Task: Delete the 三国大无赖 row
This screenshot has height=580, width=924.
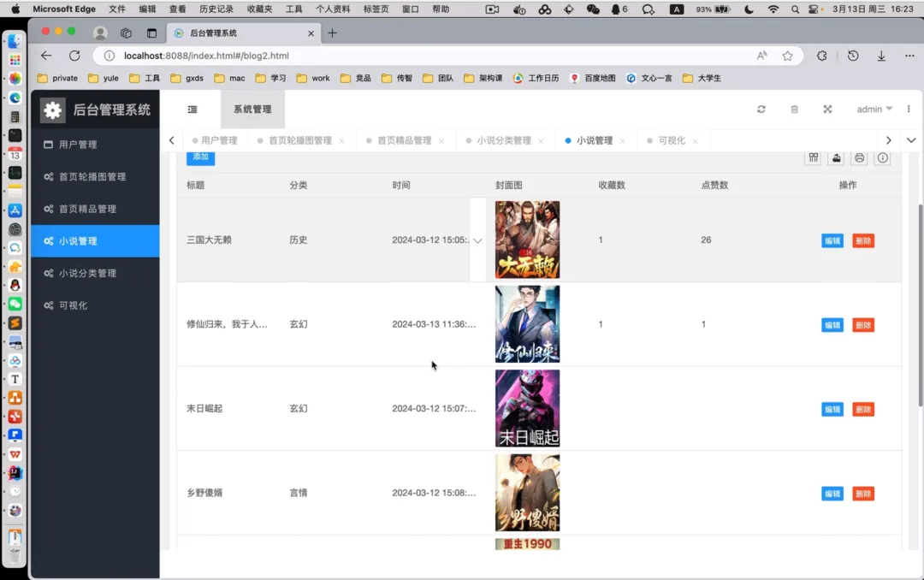Action: (863, 240)
